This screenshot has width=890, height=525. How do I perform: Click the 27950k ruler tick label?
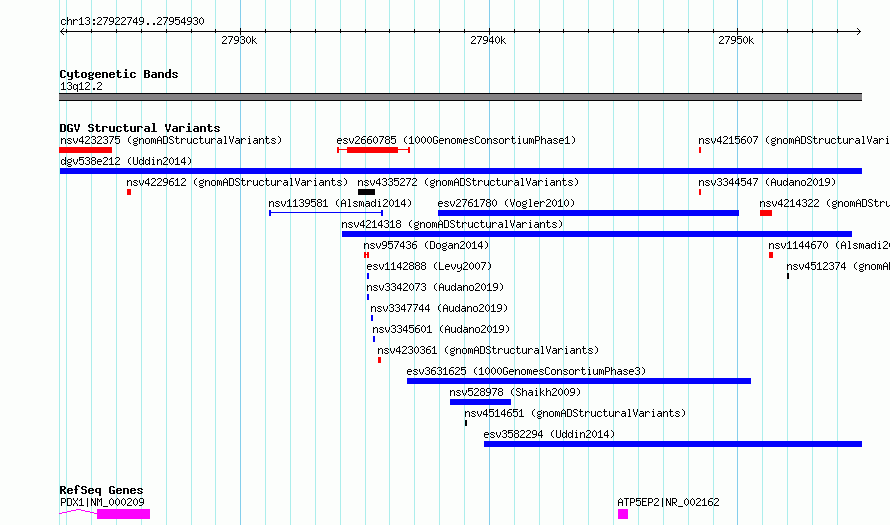736,40
